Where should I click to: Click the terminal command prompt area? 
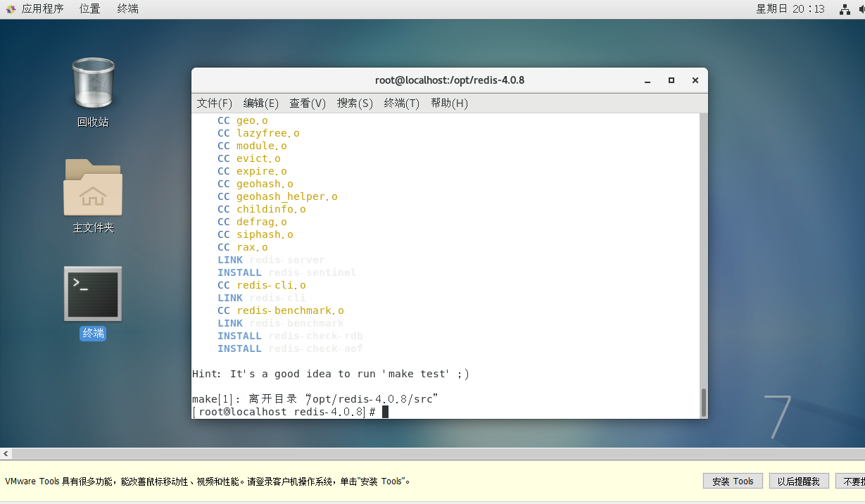[385, 411]
